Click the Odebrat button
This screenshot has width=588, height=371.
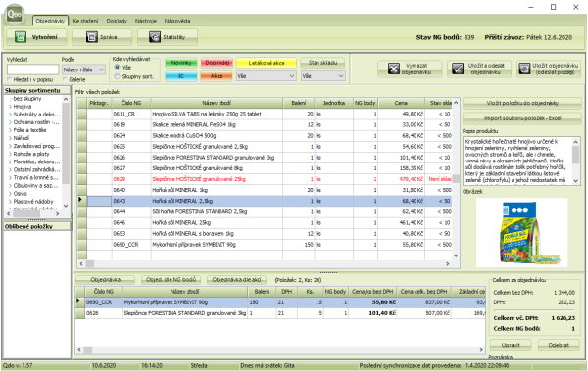pos(559,345)
